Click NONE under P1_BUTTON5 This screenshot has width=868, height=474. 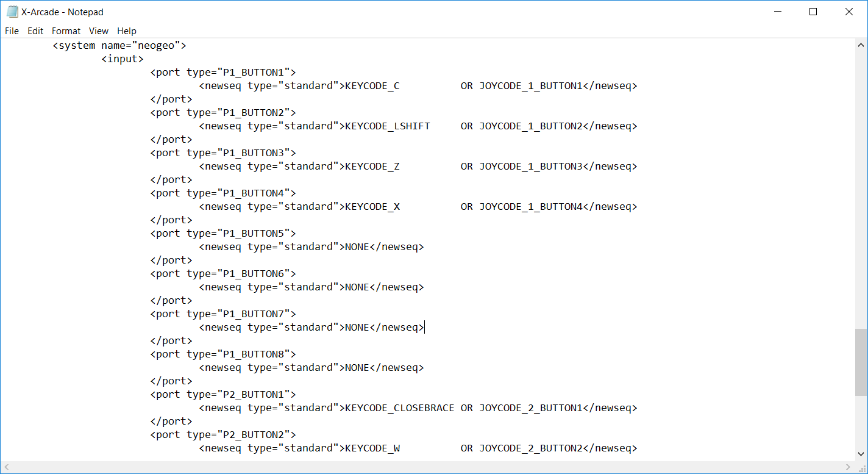357,246
